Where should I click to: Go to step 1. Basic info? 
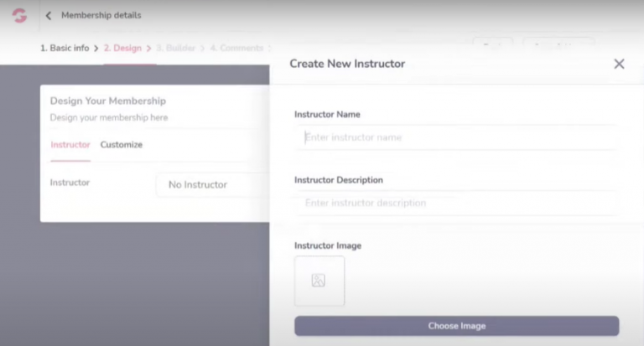pyautogui.click(x=65, y=49)
